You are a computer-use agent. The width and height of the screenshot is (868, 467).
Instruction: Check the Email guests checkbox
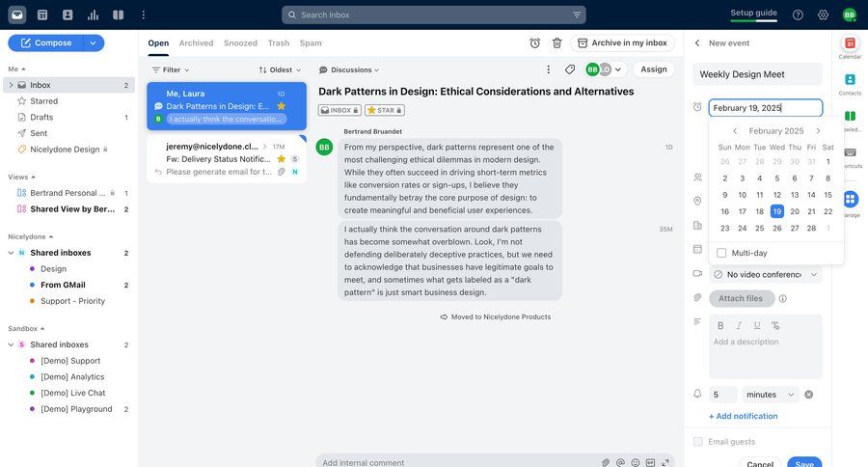(698, 442)
